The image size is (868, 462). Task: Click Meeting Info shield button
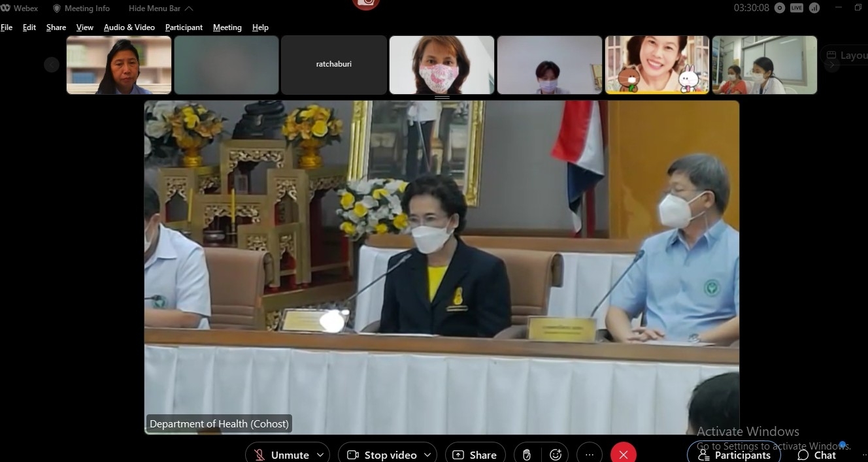click(x=81, y=8)
